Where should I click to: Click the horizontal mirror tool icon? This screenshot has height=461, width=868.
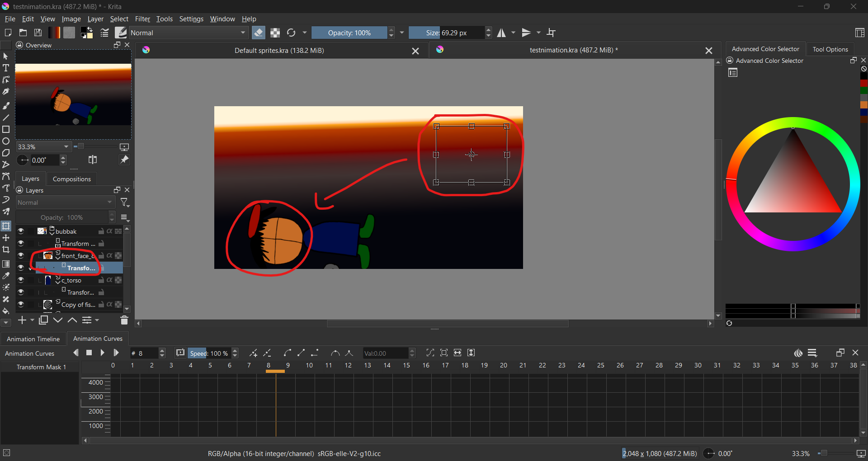click(x=501, y=33)
